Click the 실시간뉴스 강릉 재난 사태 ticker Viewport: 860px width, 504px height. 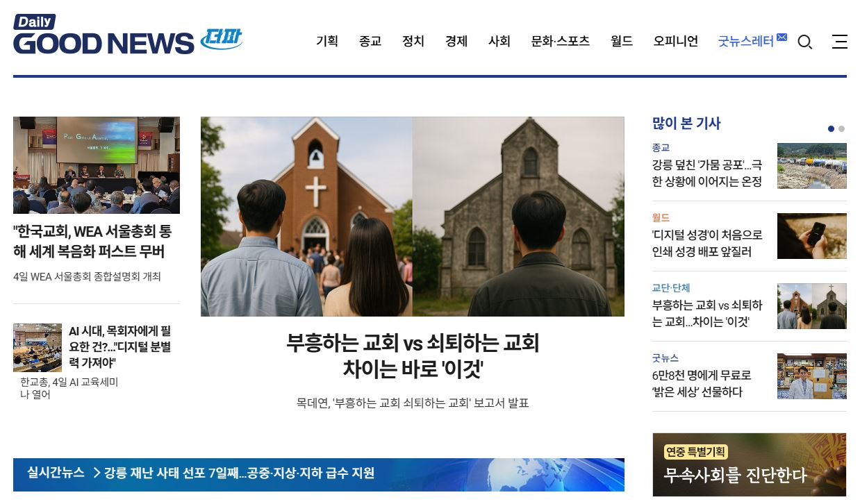point(239,473)
